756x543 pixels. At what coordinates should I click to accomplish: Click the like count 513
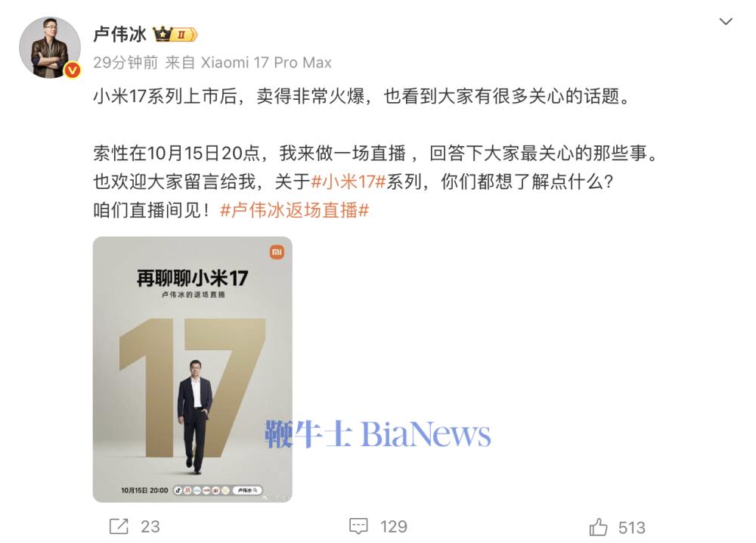pyautogui.click(x=631, y=528)
